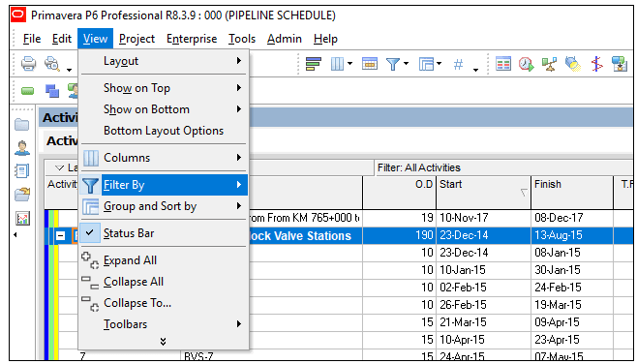Click the Columns toolbar icon
637x364 pixels.
(x=337, y=64)
